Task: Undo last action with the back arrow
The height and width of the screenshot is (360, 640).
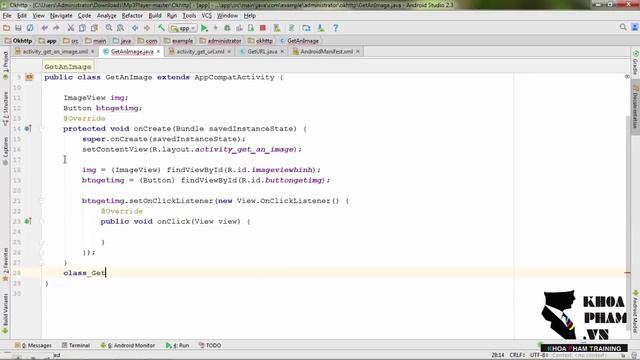Action: (44, 28)
